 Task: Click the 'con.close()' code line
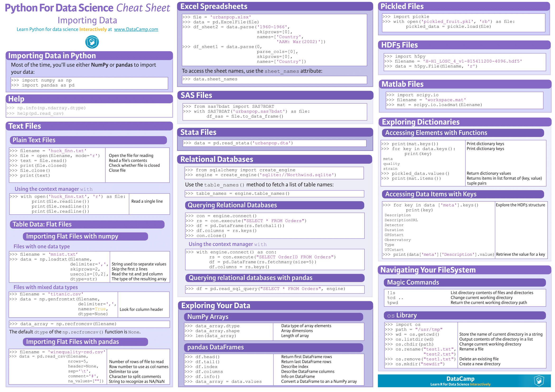point(206,236)
